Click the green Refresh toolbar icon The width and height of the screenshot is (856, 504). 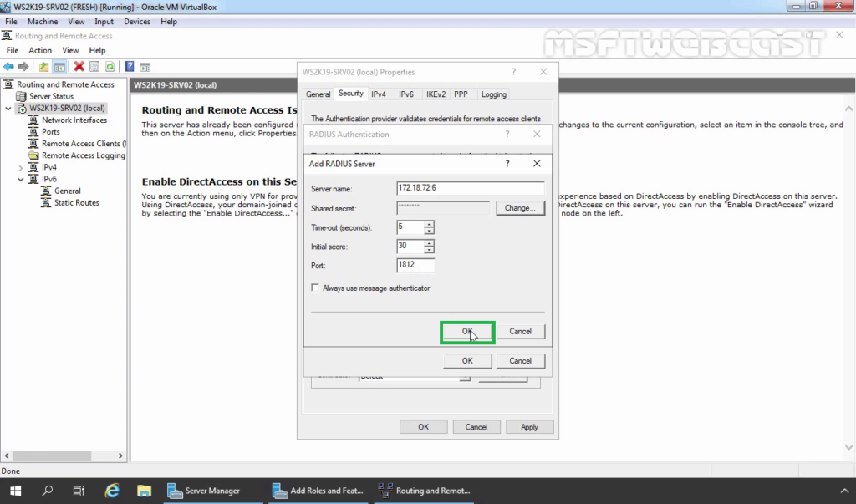tap(110, 67)
